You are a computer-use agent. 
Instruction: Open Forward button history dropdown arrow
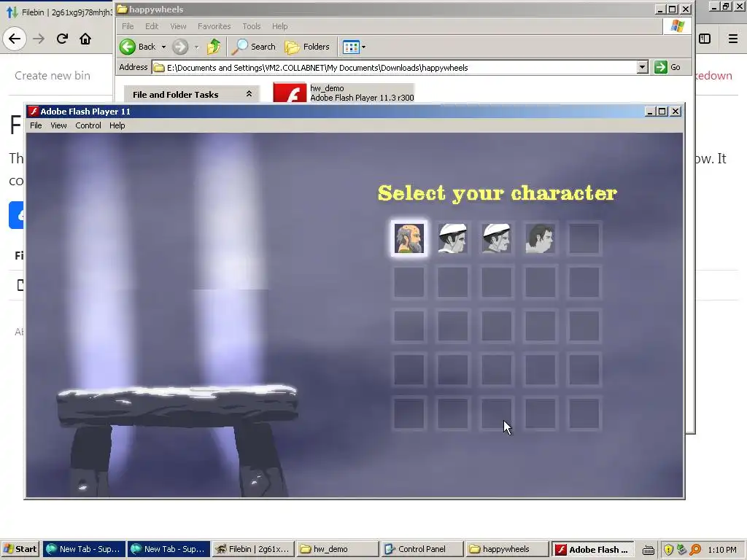coord(196,47)
